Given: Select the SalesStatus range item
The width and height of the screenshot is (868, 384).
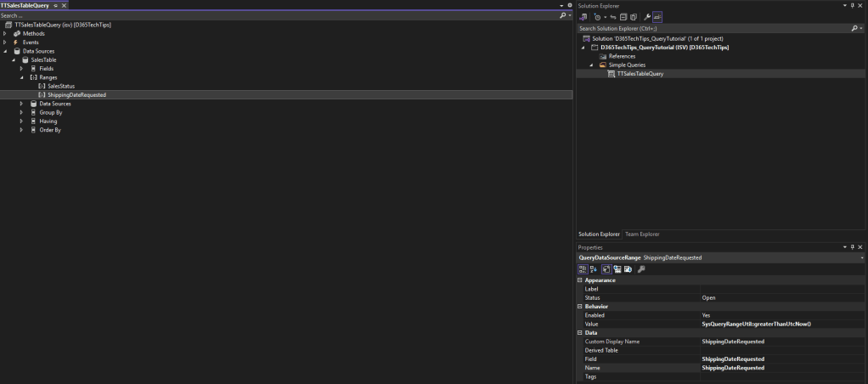Looking at the screenshot, I should 61,86.
